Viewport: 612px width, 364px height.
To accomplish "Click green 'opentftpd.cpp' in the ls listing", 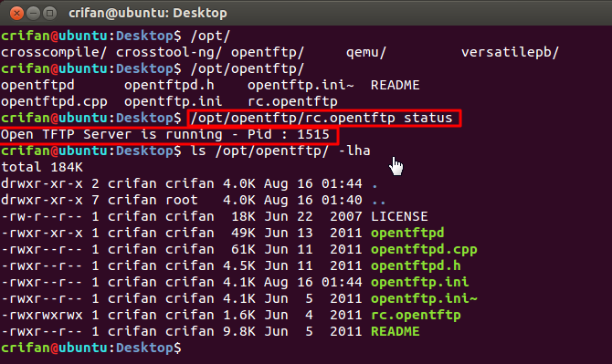I will [424, 249].
